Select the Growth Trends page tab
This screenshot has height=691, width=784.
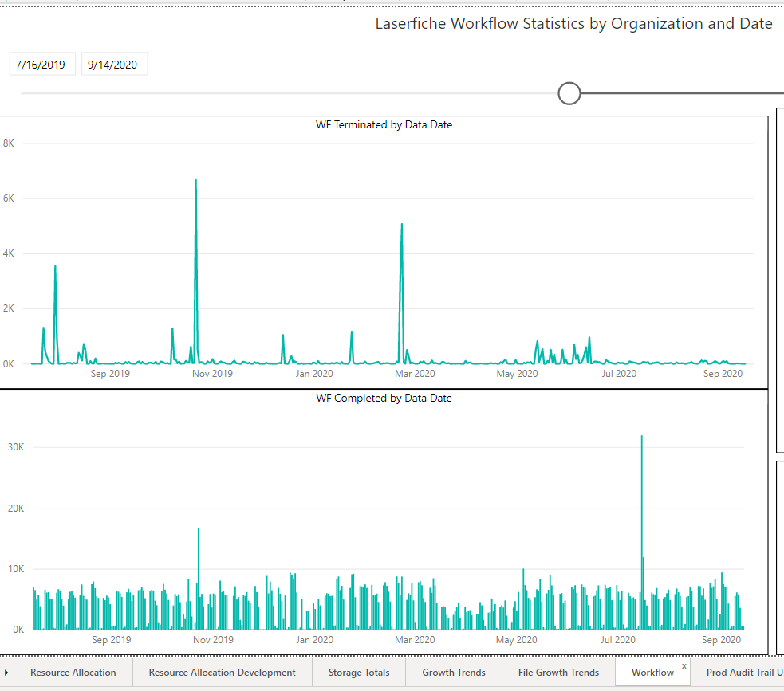point(454,673)
